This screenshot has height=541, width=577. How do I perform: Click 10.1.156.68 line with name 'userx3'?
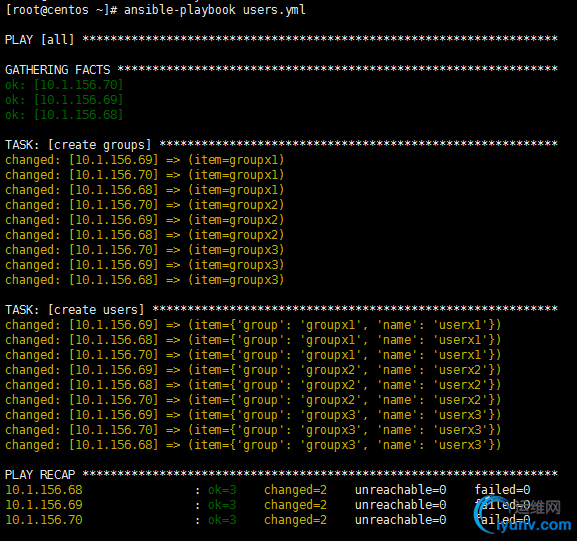coord(253,445)
